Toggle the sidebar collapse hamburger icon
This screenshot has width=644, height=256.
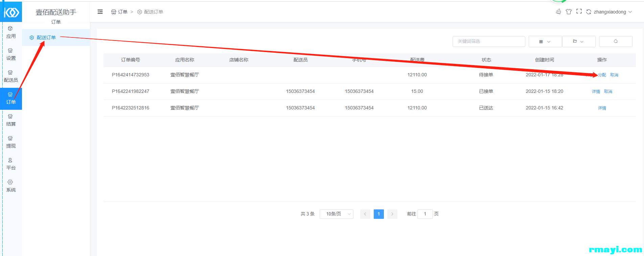coord(100,12)
